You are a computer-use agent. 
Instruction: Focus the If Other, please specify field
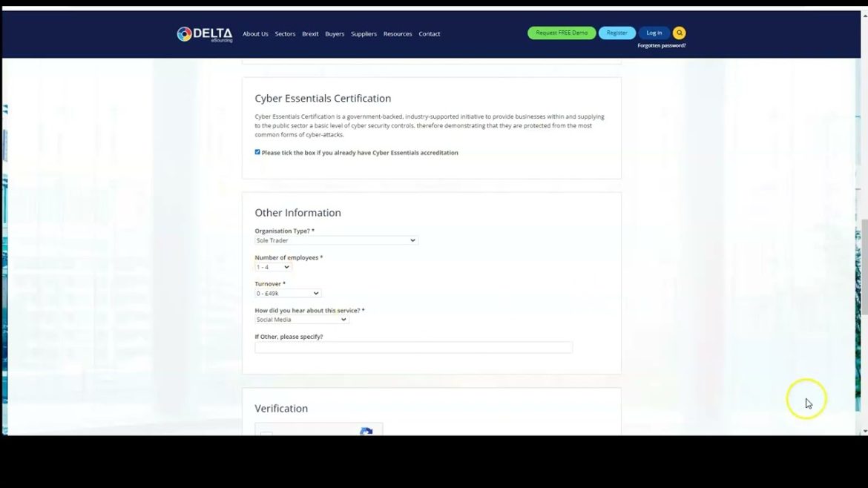click(x=413, y=348)
